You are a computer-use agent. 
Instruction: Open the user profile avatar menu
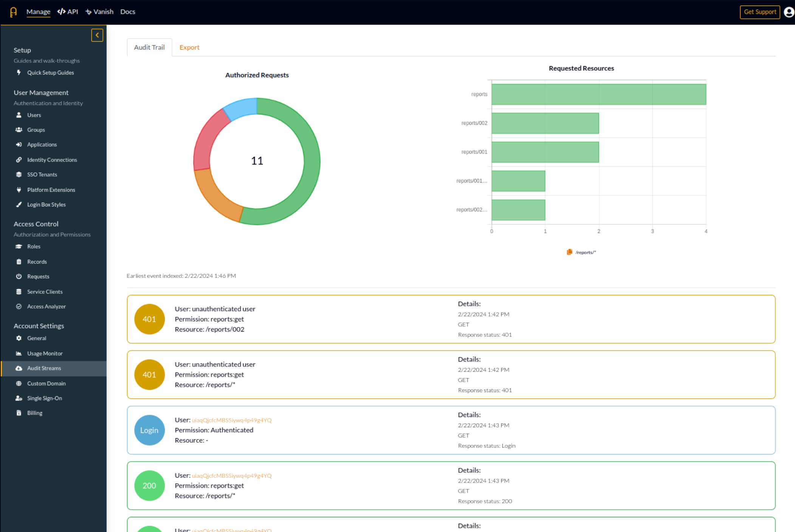click(x=789, y=12)
